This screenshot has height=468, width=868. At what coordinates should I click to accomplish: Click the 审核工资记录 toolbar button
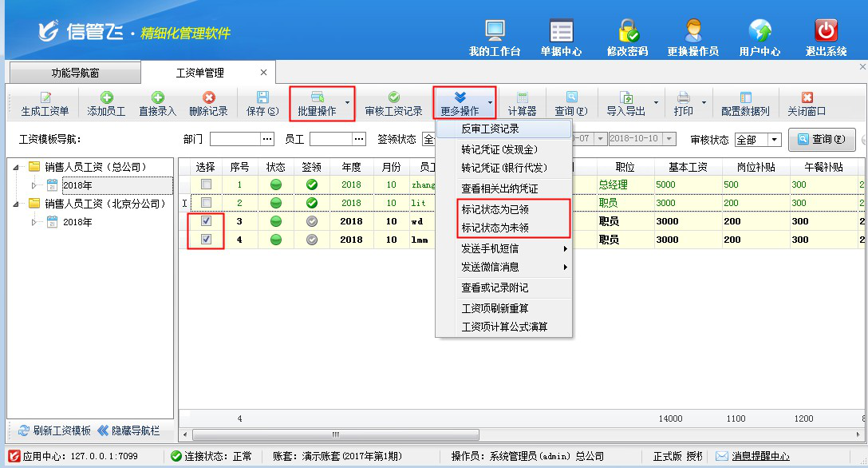pyautogui.click(x=393, y=104)
